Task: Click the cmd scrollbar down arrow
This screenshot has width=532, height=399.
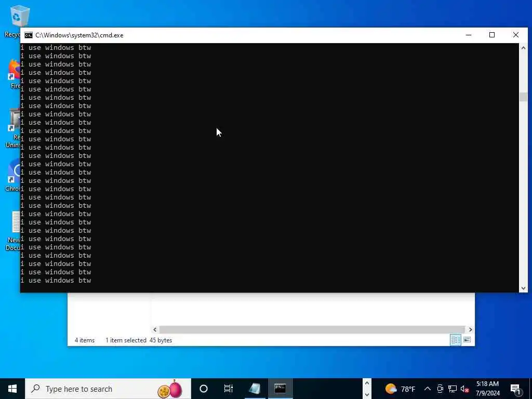Action: tap(523, 288)
